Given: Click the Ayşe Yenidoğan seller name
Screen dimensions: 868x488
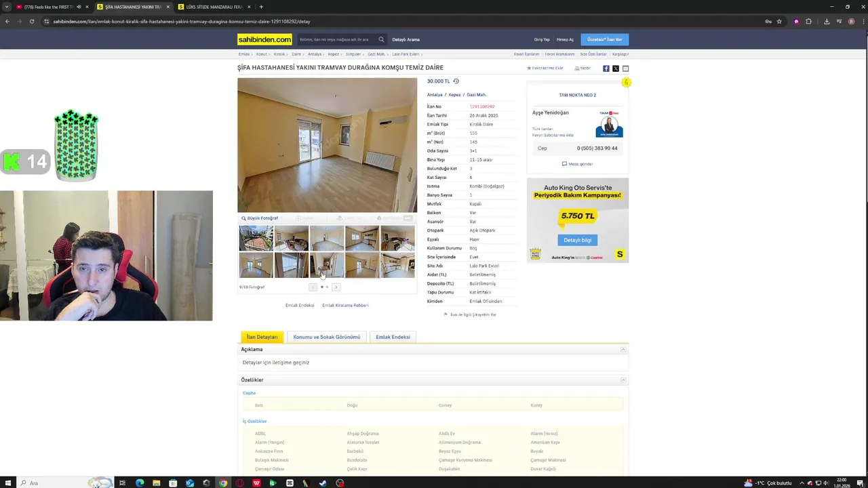Looking at the screenshot, I should [551, 113].
